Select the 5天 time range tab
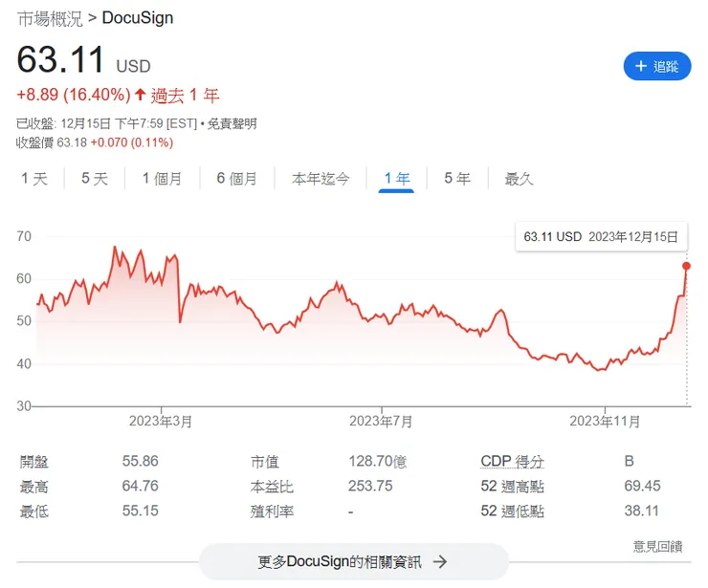The image size is (708, 588). click(x=95, y=179)
